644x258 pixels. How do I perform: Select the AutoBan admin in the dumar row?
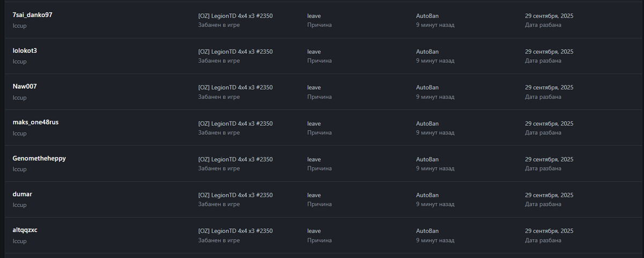427,195
